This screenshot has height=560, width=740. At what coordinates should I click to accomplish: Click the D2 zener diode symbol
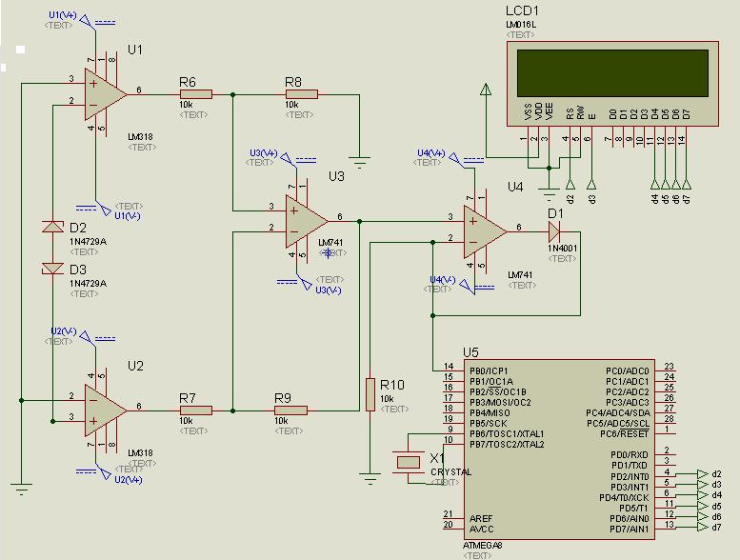53,227
